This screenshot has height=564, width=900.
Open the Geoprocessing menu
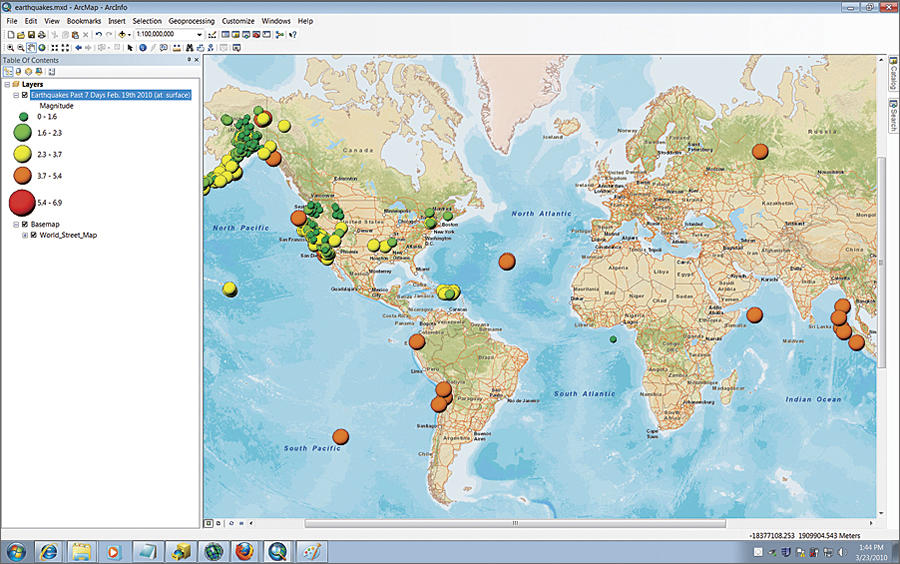191,20
